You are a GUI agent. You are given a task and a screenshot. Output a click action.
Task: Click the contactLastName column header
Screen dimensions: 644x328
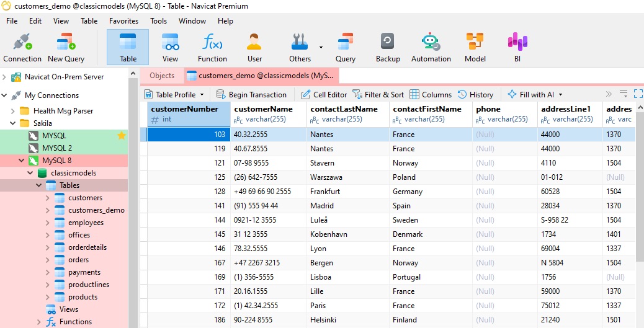point(348,113)
